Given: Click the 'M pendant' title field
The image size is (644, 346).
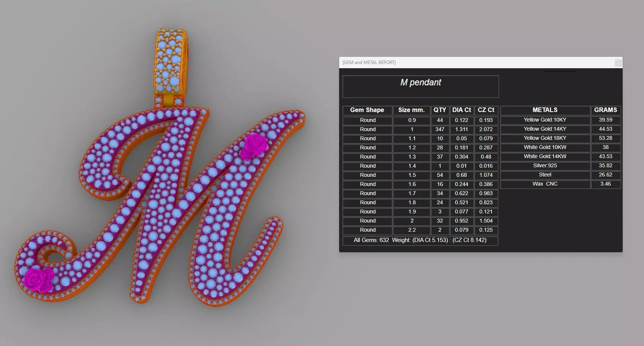Looking at the screenshot, I should pos(421,86).
